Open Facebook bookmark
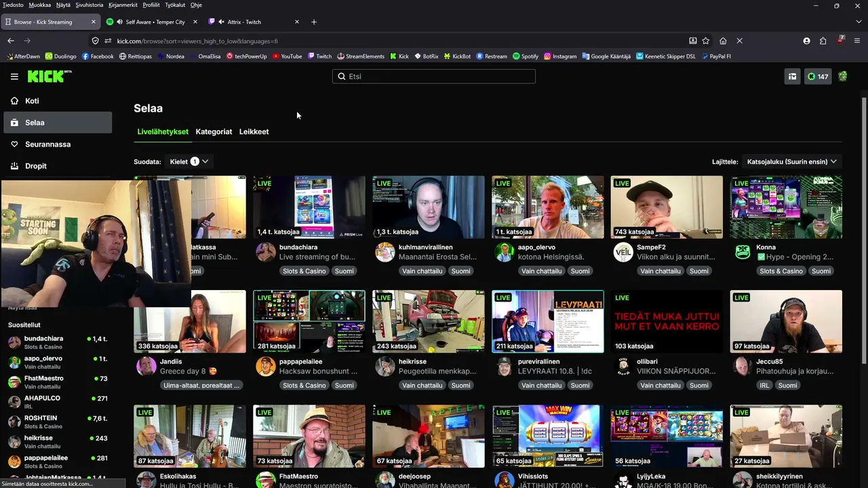Image resolution: width=868 pixels, height=488 pixels. [98, 56]
